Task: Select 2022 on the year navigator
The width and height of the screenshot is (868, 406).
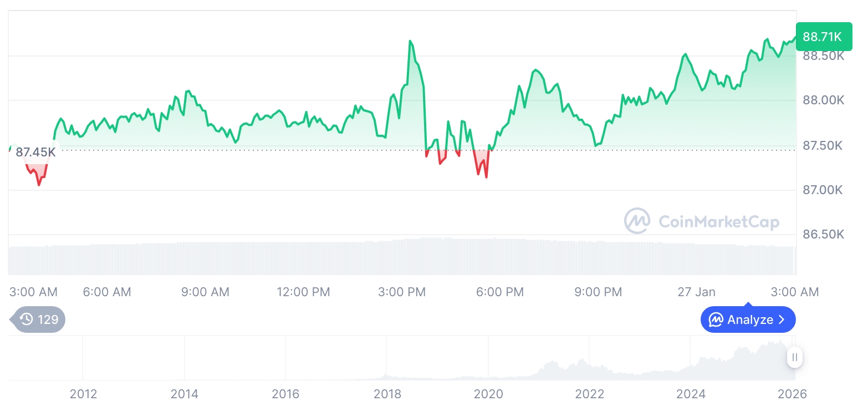Action: coord(589,394)
